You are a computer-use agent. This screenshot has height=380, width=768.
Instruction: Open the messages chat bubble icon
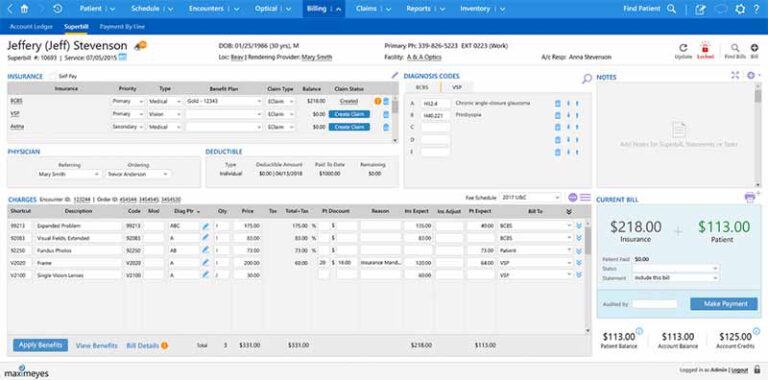[x=721, y=9]
